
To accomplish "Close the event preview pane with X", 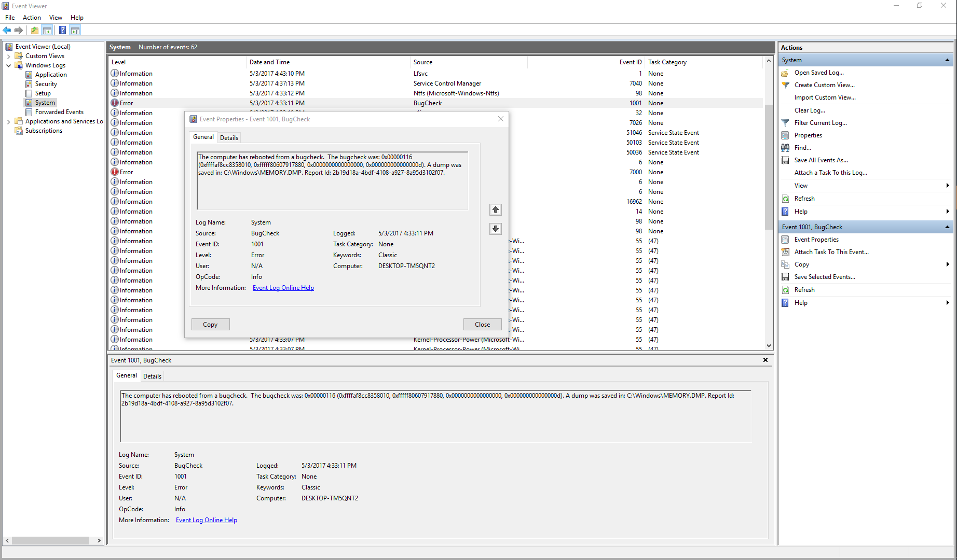I will tap(765, 360).
